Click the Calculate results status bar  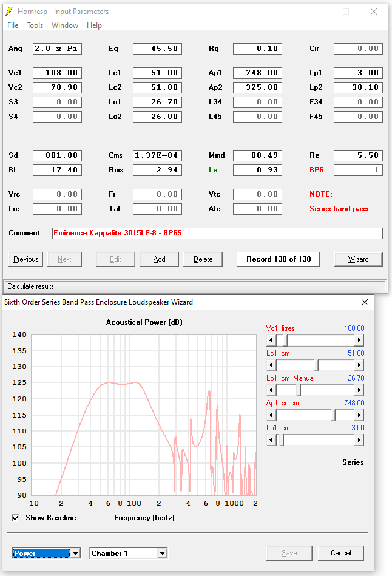(x=195, y=286)
